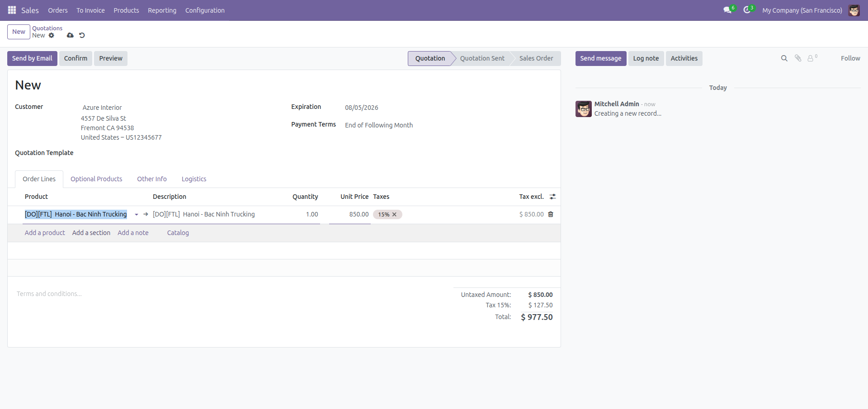Discard changes with the undo icon
Viewport: 868px width, 409px height.
pyautogui.click(x=82, y=35)
